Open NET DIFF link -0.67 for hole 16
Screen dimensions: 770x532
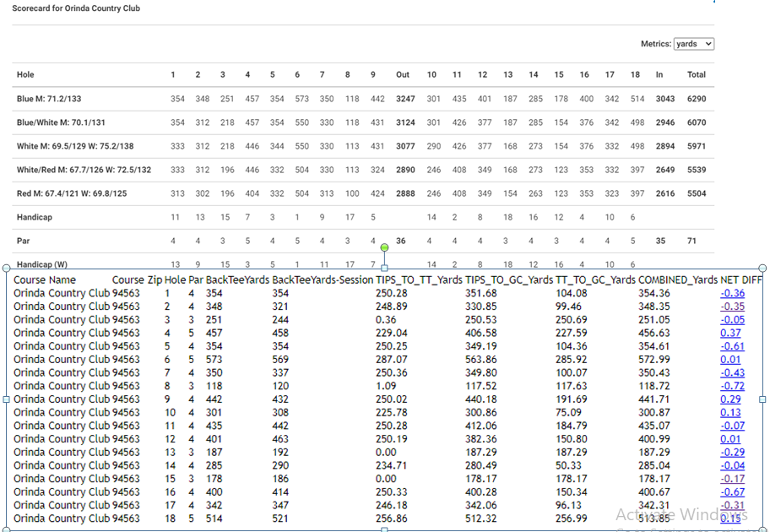coord(732,492)
